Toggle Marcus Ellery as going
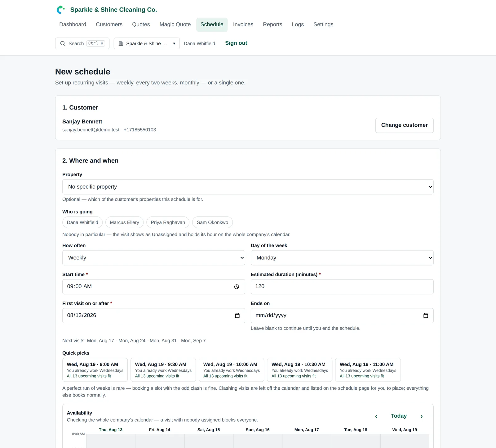The width and height of the screenshot is (496, 448). pyautogui.click(x=124, y=222)
